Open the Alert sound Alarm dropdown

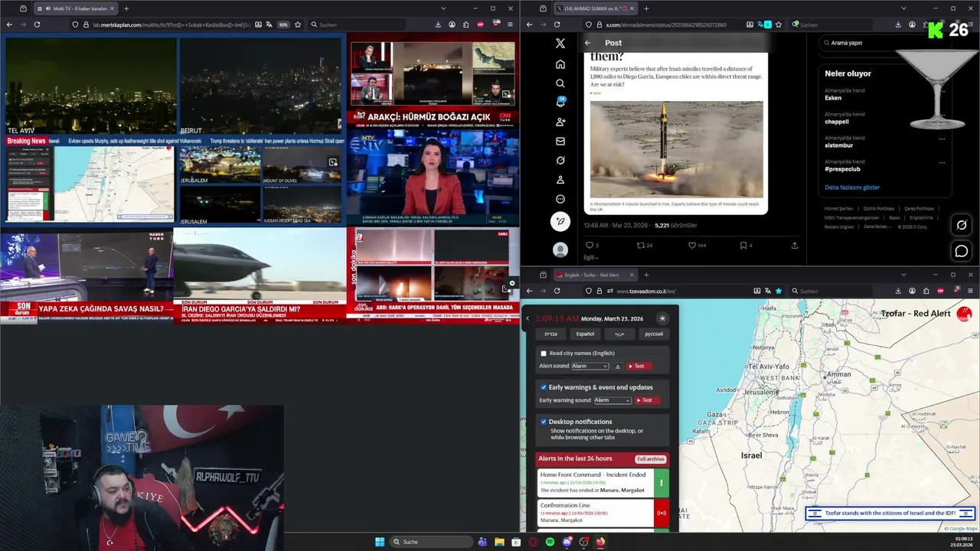590,366
